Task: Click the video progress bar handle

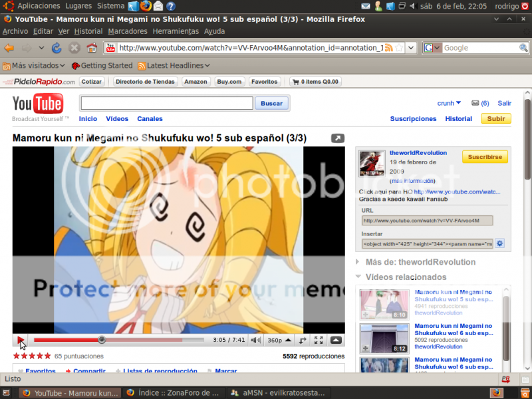Action: coord(102,340)
